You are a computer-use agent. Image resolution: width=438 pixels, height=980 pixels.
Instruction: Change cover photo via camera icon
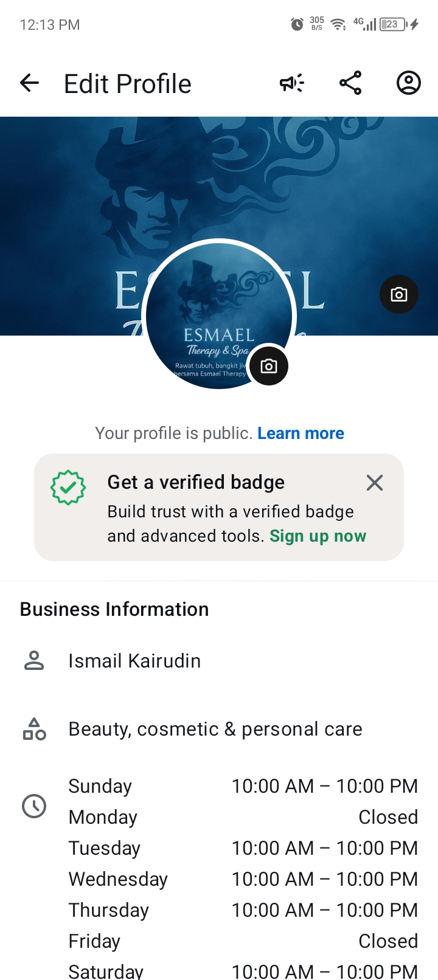pyautogui.click(x=399, y=295)
